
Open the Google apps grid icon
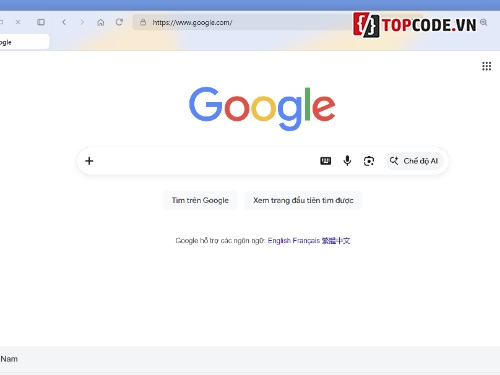(487, 66)
